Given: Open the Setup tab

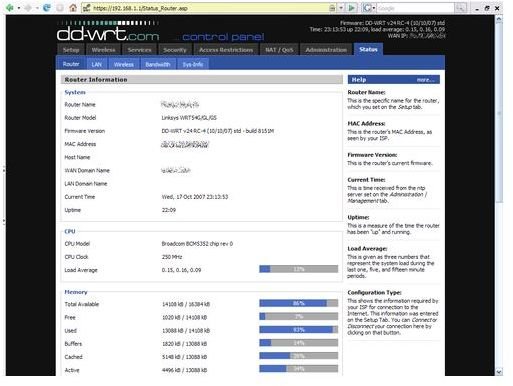Looking at the screenshot, I should point(71,50).
